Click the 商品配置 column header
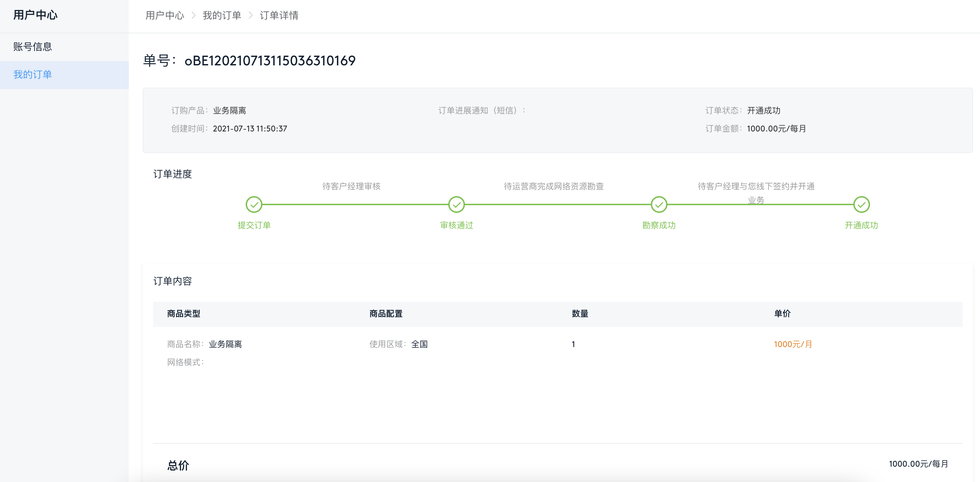Screen dimensions: 980x482 (386, 314)
